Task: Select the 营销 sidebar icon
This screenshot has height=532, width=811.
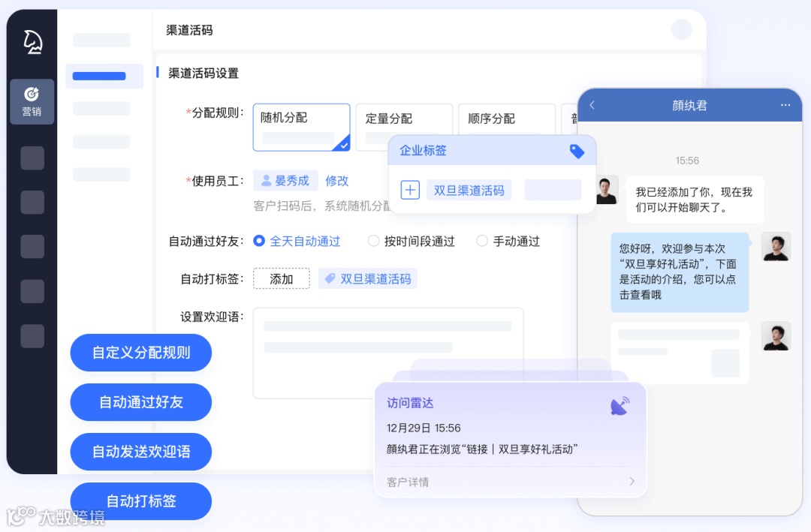Action: [x=32, y=101]
